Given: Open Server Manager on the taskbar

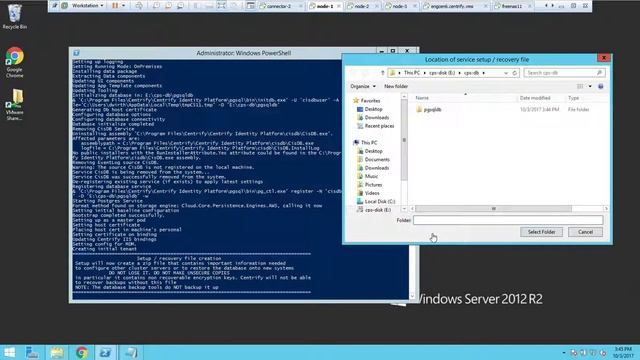Looking at the screenshot, I should [32, 352].
